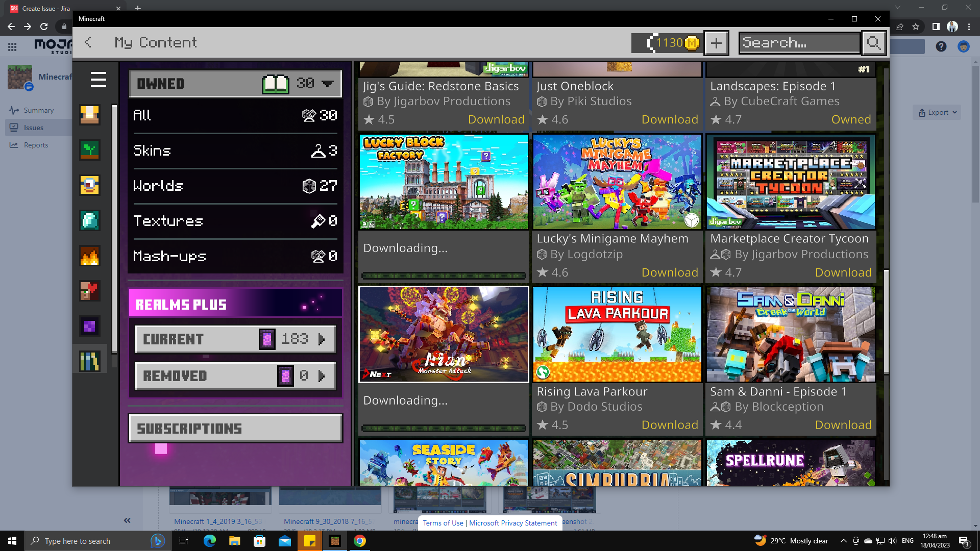Open the villager heart sidebar icon

pyautogui.click(x=89, y=291)
